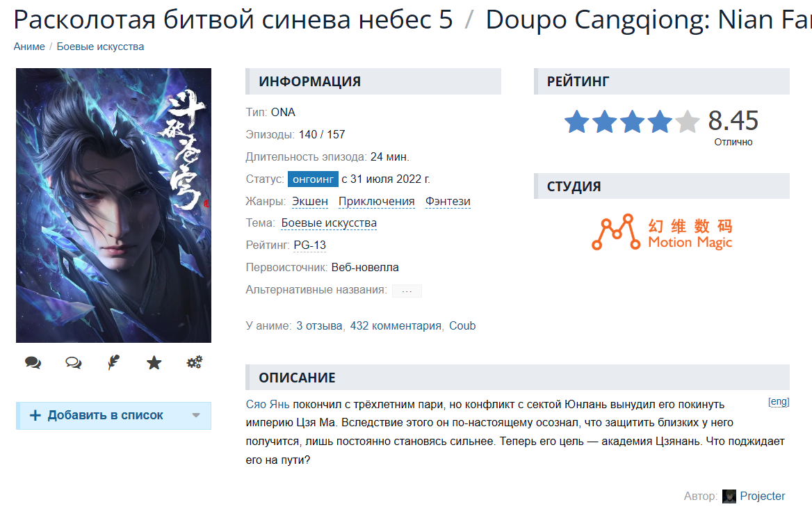Click the outlined discussion bubbles icon
This screenshot has height=509, width=812.
tap(74, 362)
